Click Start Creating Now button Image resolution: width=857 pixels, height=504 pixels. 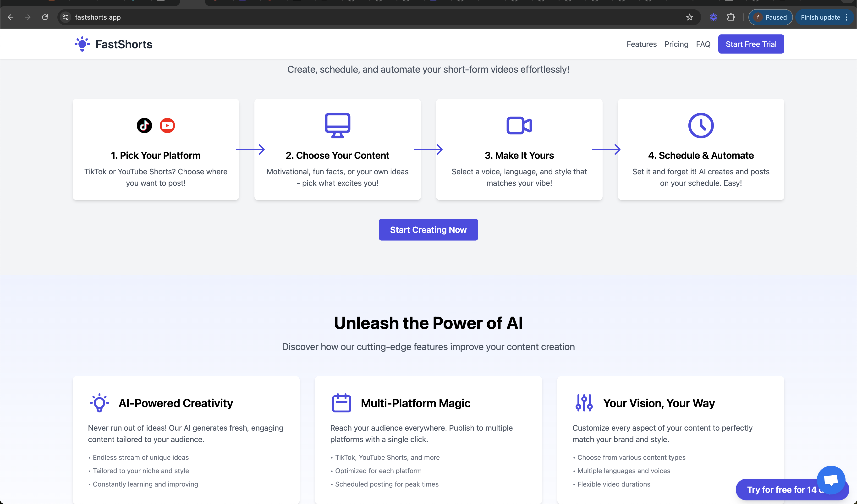click(428, 230)
